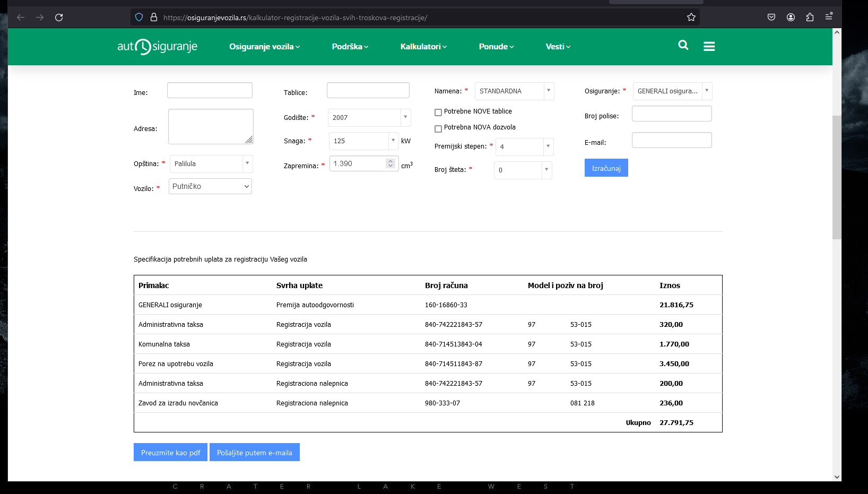Image resolution: width=868 pixels, height=494 pixels.
Task: Open the Ponude menu
Action: tap(496, 47)
